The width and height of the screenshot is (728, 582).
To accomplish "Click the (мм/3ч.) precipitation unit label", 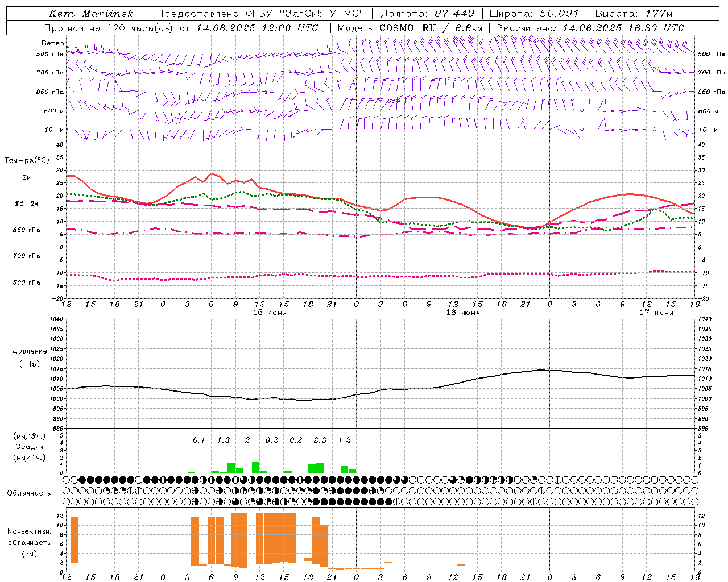I will click(x=30, y=436).
